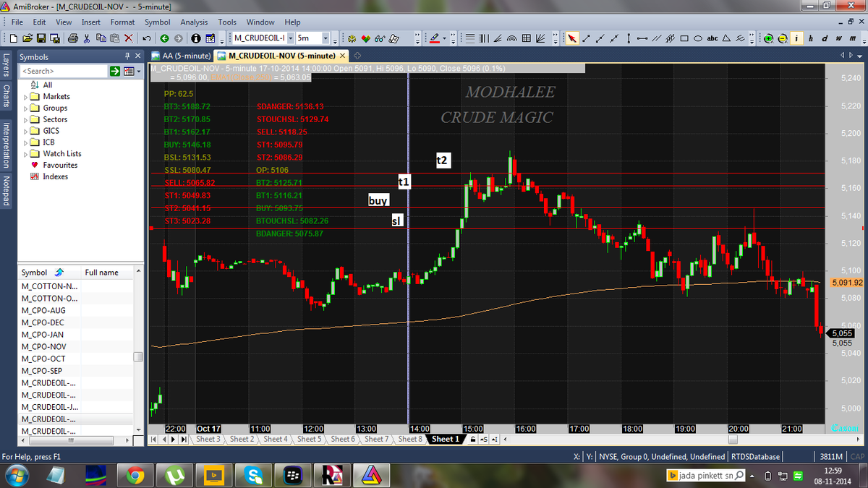Click the Cut scissors icon

tap(87, 38)
